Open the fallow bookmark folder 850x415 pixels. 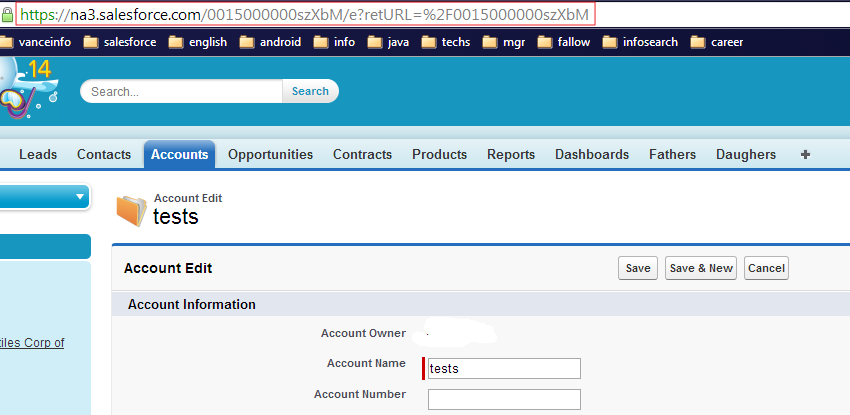tap(564, 42)
